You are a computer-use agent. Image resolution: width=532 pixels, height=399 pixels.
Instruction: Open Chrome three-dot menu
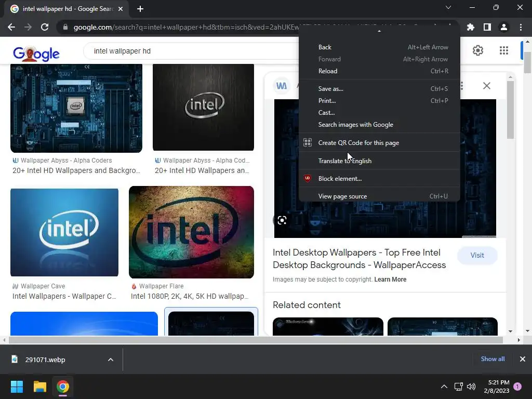tap(521, 27)
